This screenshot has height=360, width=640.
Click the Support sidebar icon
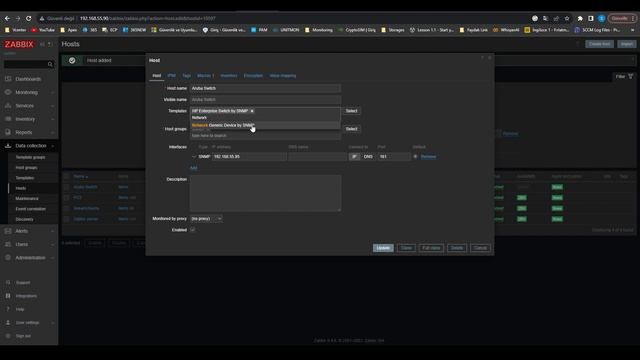[8, 282]
